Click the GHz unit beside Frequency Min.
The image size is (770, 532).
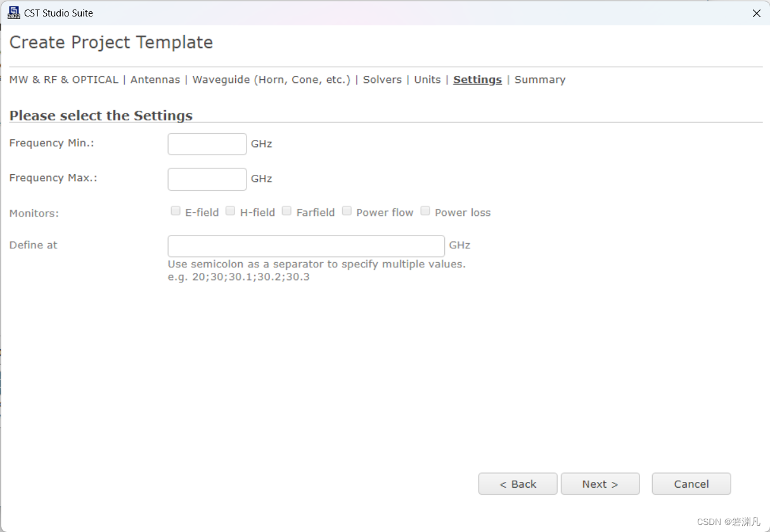pos(262,144)
